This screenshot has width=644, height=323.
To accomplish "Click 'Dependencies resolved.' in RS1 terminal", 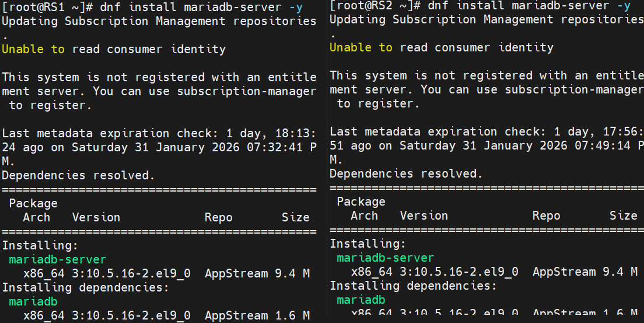I will pyautogui.click(x=78, y=175).
